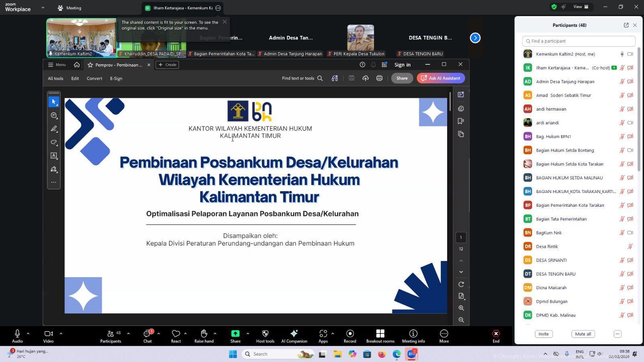
Task: Expand the Video options arrow
Action: (61, 333)
